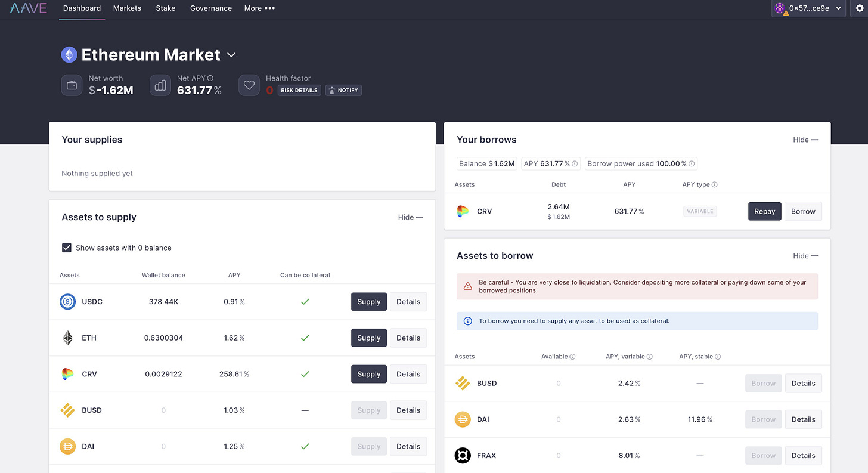Open the Stake tab
Viewport: 868px width, 473px height.
166,8
